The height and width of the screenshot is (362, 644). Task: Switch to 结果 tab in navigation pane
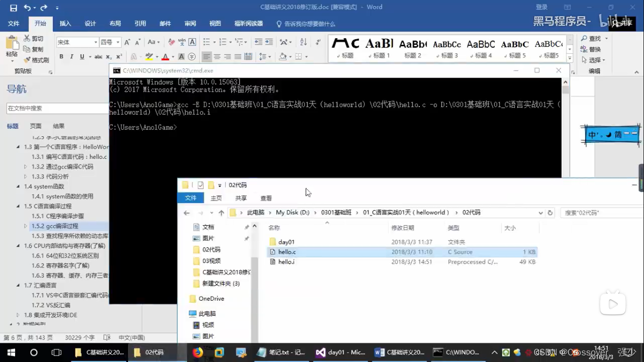(x=59, y=126)
